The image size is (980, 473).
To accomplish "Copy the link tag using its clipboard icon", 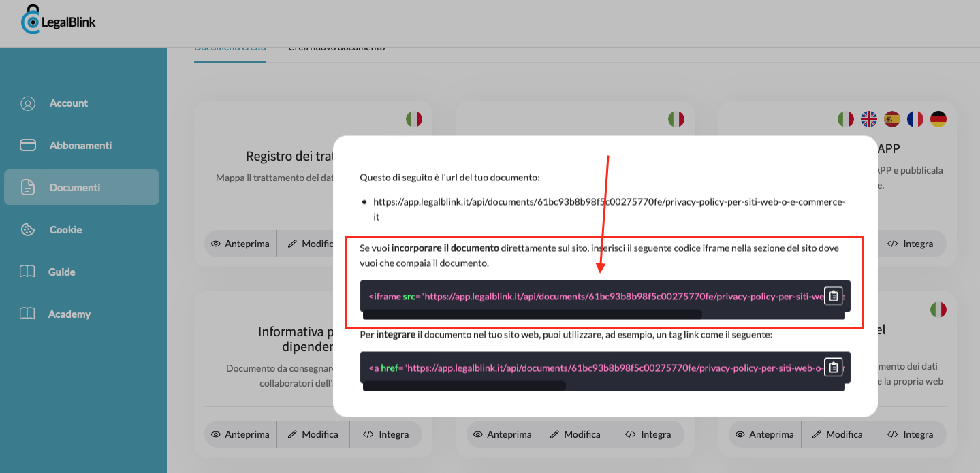I will click(x=834, y=367).
